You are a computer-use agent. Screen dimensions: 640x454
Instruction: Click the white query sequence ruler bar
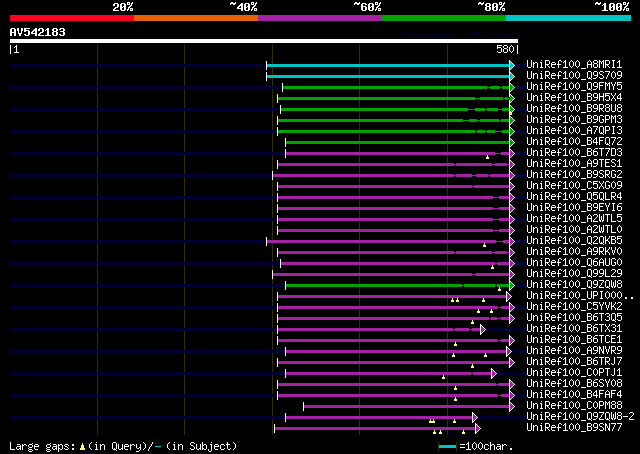coord(264,42)
